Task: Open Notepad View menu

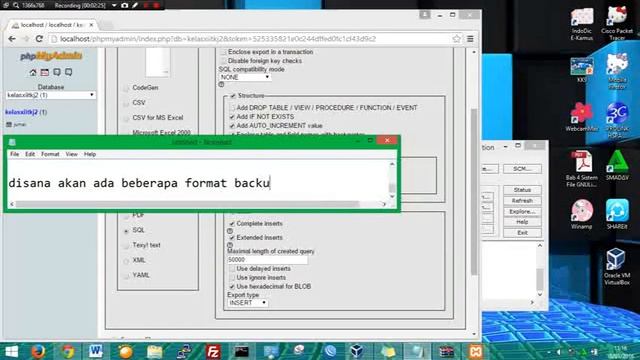Action: (x=71, y=154)
